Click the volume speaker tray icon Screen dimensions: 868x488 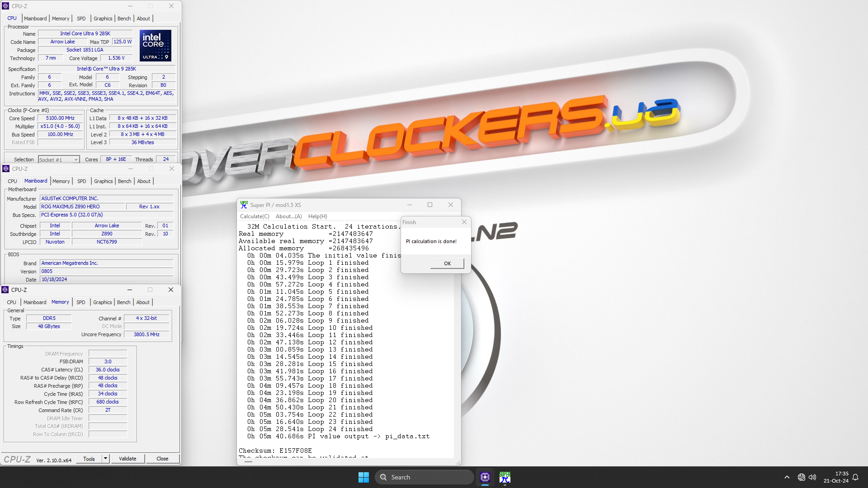tap(812, 477)
